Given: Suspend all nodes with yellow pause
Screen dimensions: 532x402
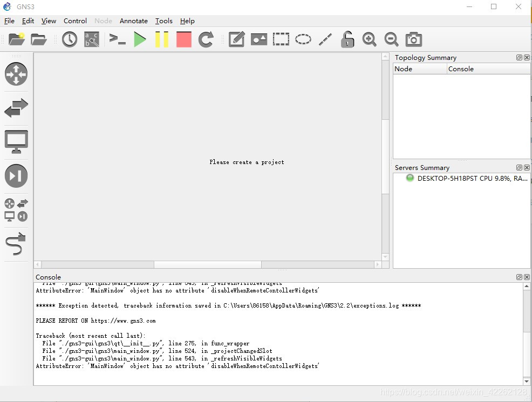Looking at the screenshot, I should [x=162, y=39].
